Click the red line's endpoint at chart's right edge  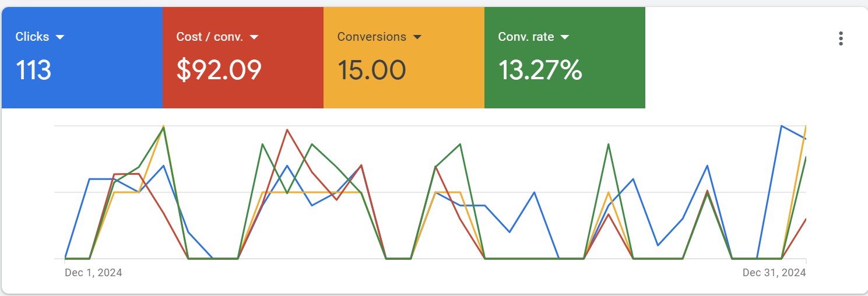pyautogui.click(x=806, y=219)
